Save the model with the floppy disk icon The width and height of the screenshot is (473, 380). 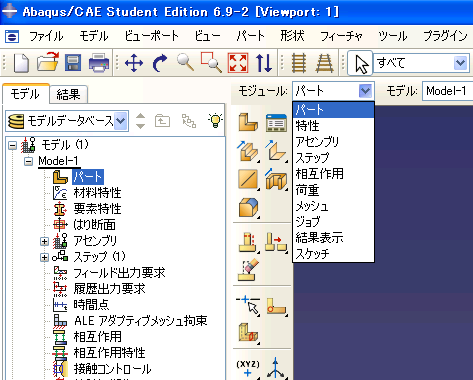73,63
